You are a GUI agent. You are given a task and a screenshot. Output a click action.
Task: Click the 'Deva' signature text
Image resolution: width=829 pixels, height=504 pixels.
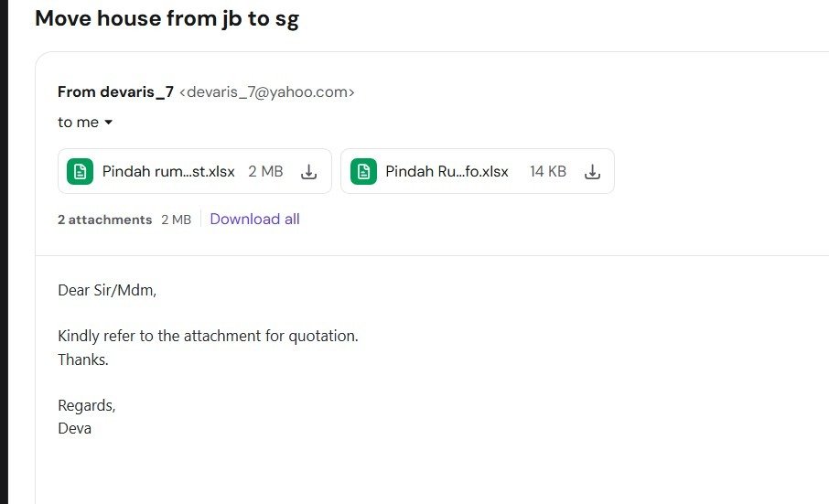pos(74,428)
